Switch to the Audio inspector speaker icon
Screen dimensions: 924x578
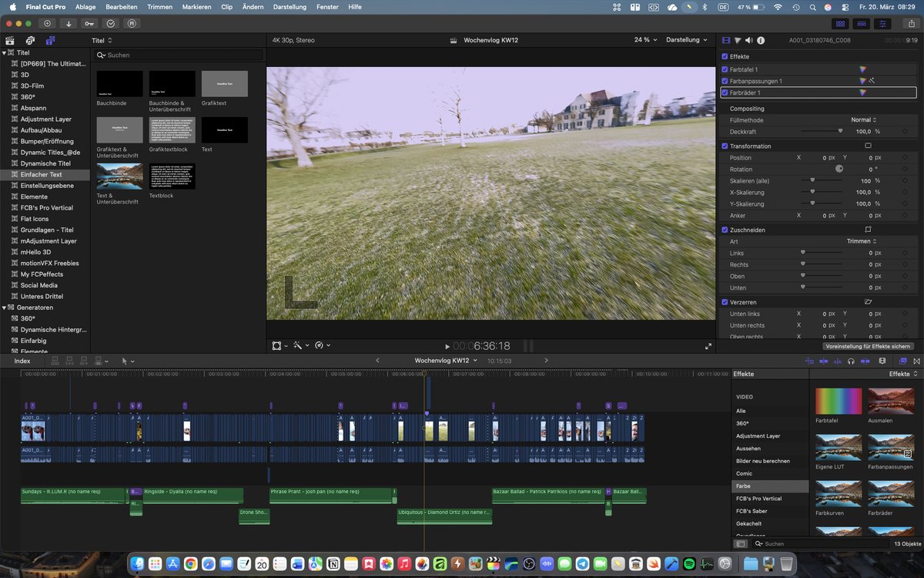[749, 40]
